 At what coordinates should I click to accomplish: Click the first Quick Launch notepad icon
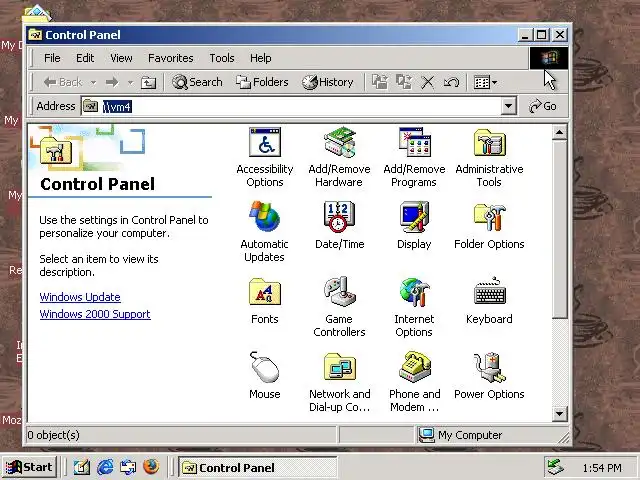82,467
